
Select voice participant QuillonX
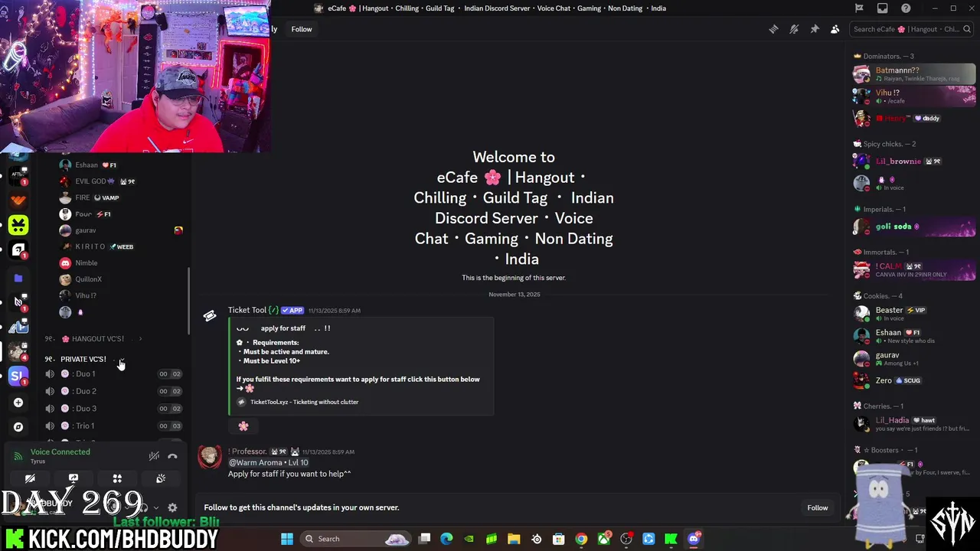click(120, 279)
